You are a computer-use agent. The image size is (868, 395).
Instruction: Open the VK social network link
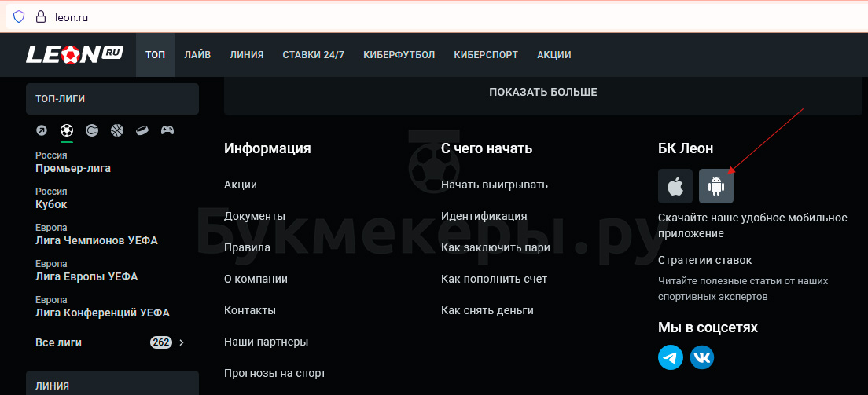702,357
